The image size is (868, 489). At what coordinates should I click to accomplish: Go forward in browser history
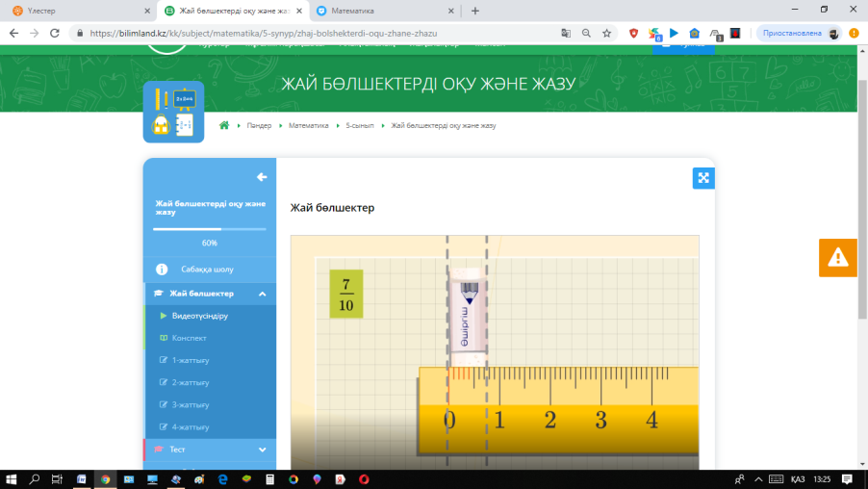tap(35, 34)
